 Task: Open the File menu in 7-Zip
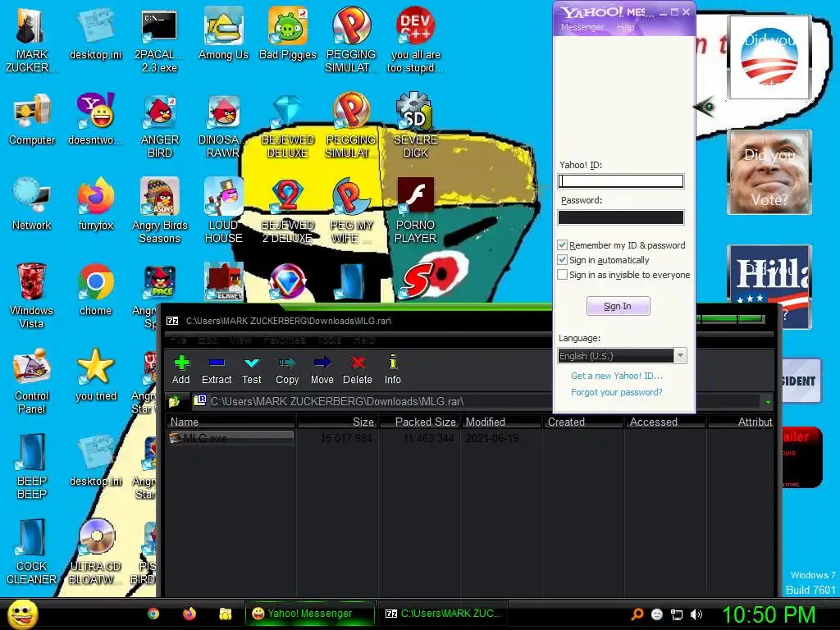(178, 340)
